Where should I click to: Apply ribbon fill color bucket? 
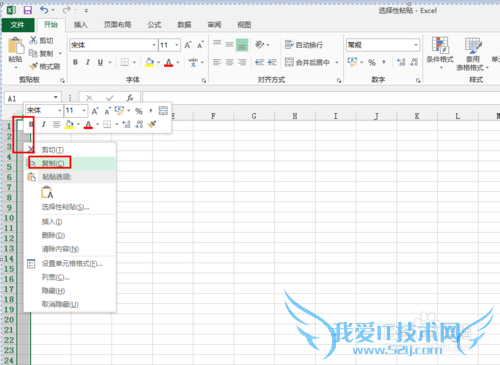tap(149, 62)
